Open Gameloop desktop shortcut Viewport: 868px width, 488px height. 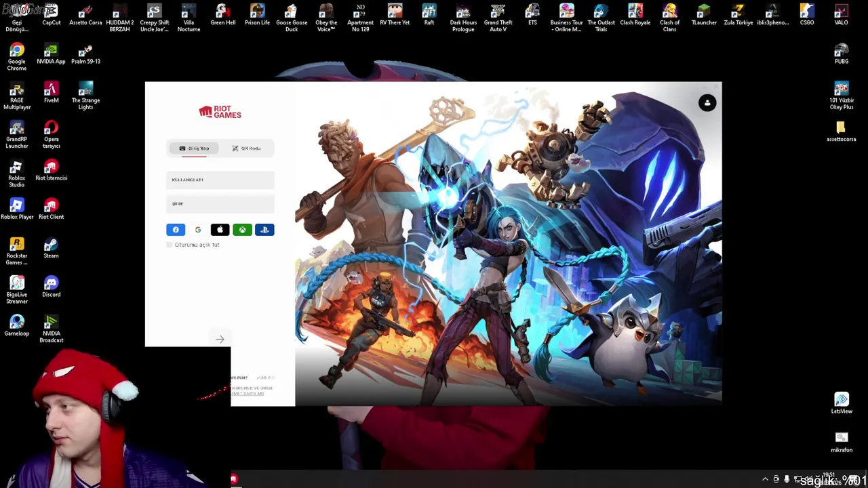coord(17,326)
